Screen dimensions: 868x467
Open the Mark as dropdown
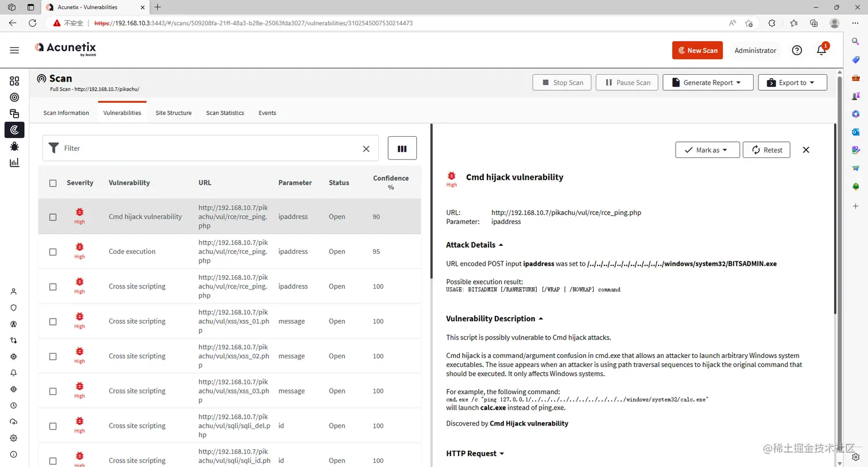coord(707,150)
